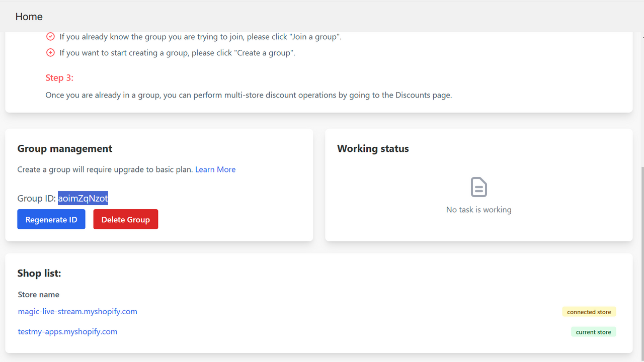Click the red checkmark circle icon
644x362 pixels.
tap(50, 37)
